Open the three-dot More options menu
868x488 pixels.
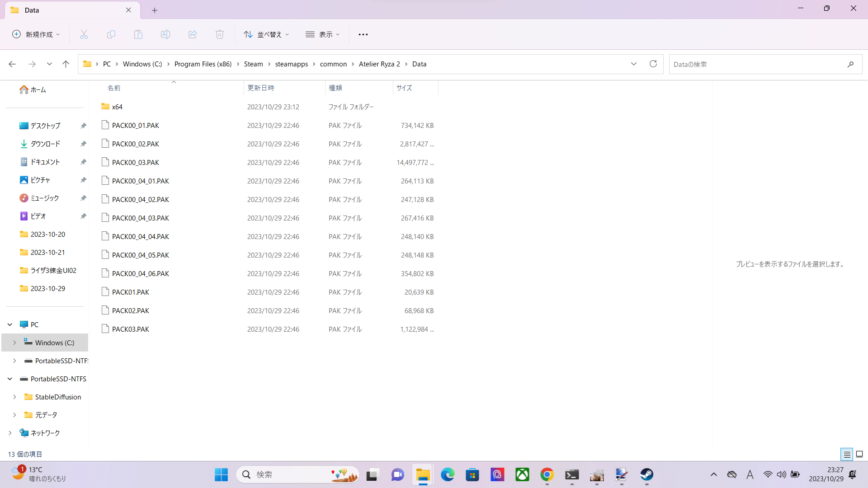click(363, 34)
